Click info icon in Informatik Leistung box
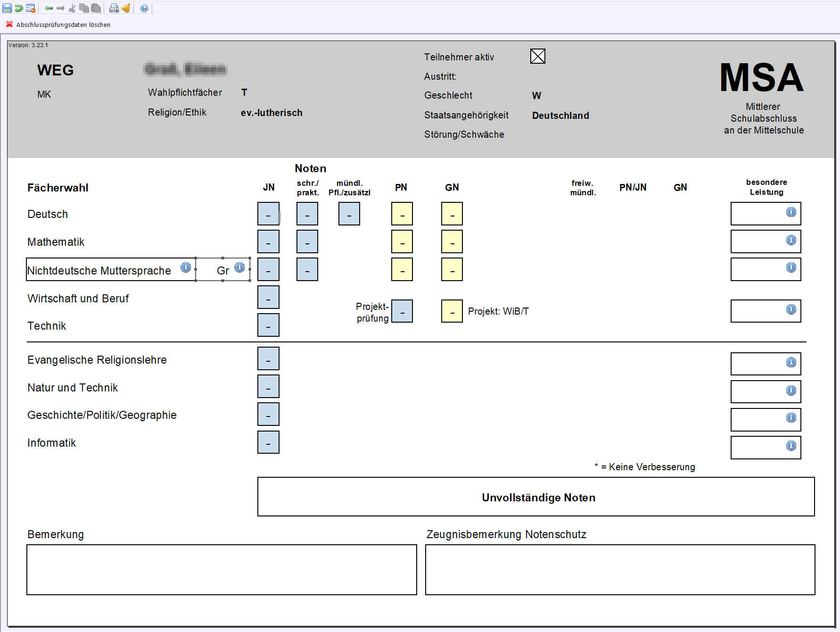The image size is (840, 632). click(791, 446)
